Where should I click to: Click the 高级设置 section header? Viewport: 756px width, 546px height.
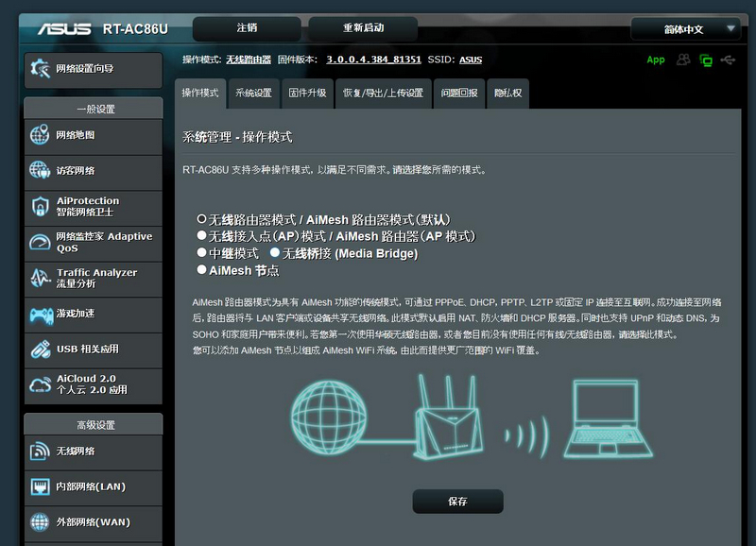[94, 424]
